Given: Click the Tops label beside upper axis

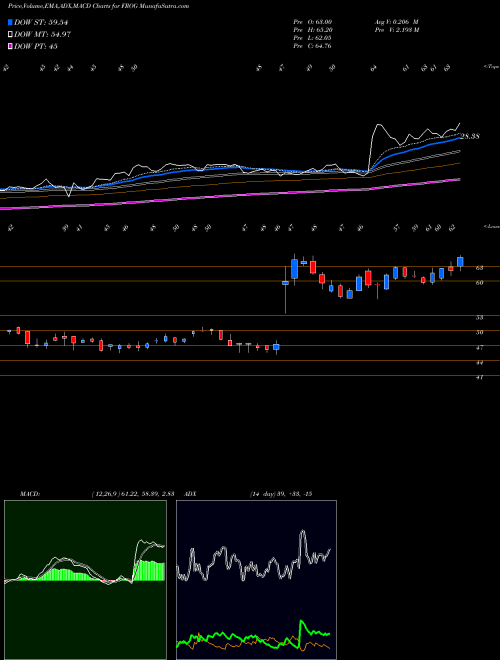Looking at the screenshot, I should point(491,67).
